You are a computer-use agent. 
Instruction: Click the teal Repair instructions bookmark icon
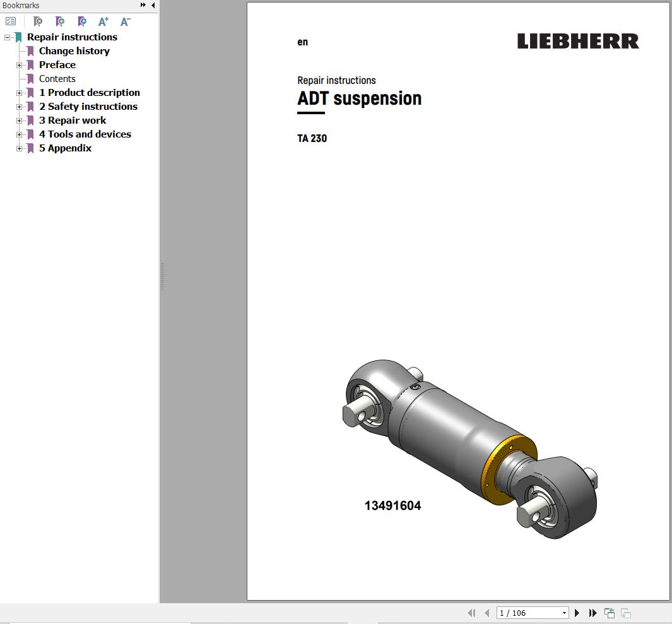pos(18,37)
